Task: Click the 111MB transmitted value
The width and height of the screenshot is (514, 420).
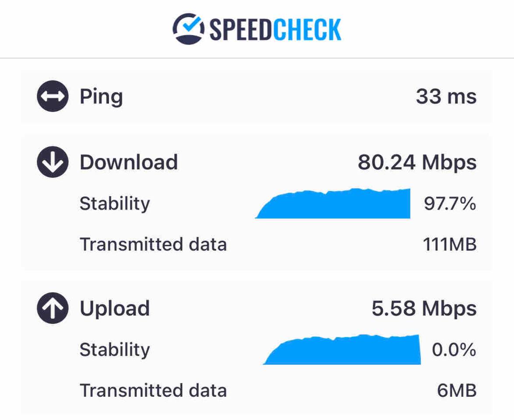Action: pos(450,244)
